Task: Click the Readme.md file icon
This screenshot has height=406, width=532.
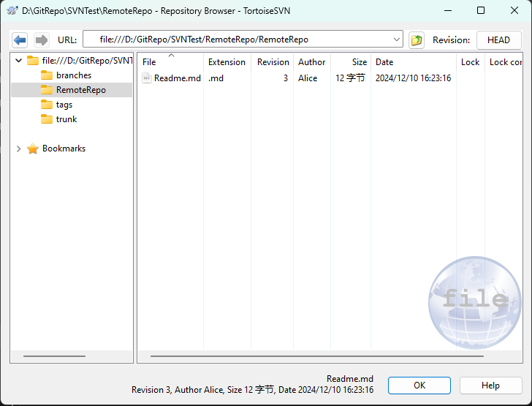Action: [147, 78]
